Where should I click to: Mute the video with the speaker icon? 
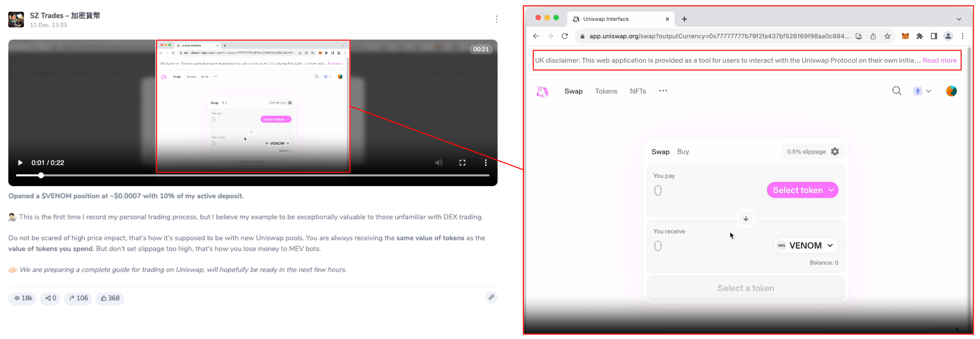439,163
